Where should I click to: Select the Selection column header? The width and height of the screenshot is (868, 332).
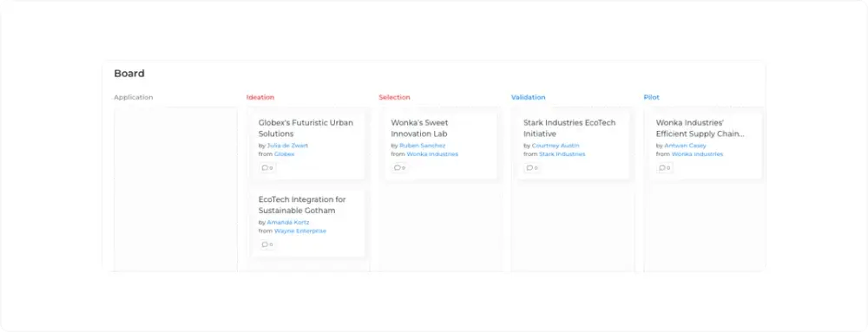(x=394, y=97)
